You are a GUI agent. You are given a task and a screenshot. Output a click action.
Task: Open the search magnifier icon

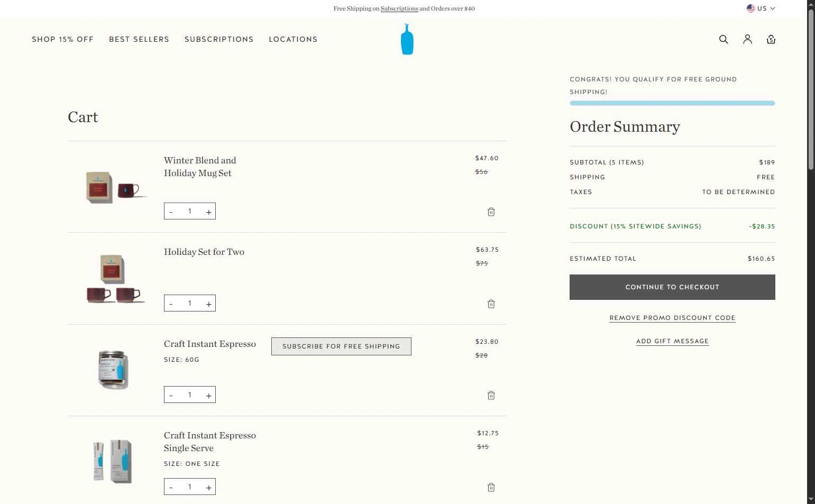click(x=724, y=39)
